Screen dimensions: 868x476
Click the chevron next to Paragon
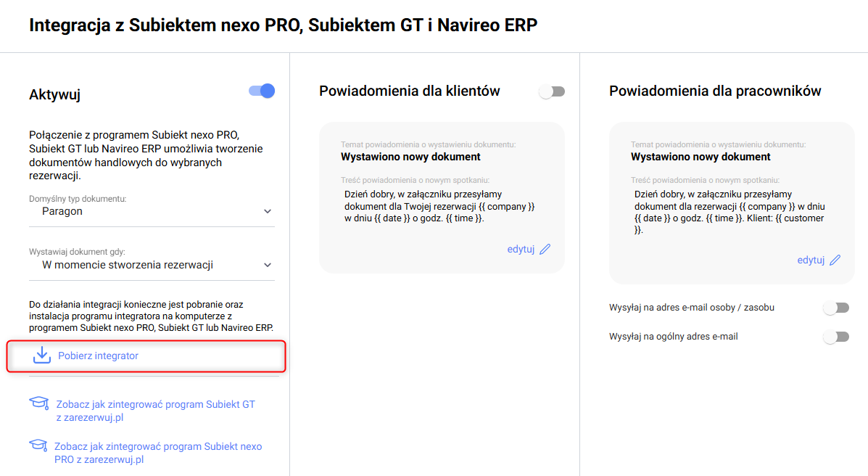(268, 212)
